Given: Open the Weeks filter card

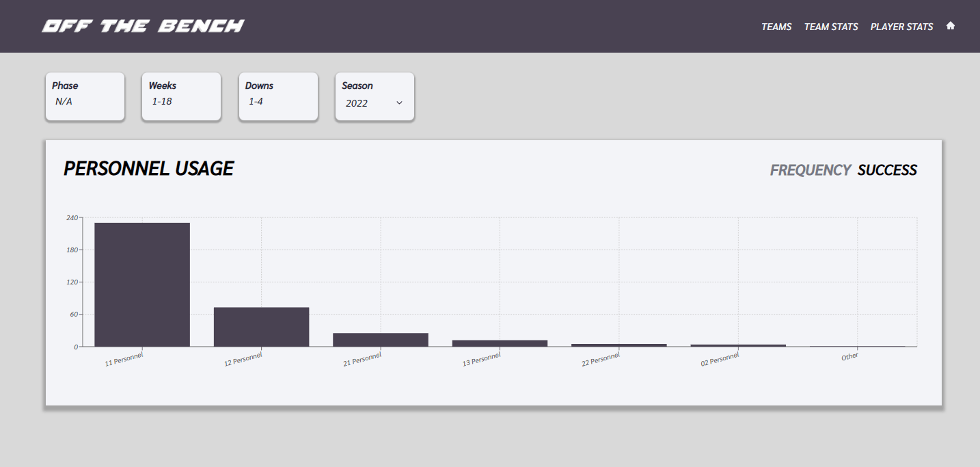Looking at the screenshot, I should [181, 96].
